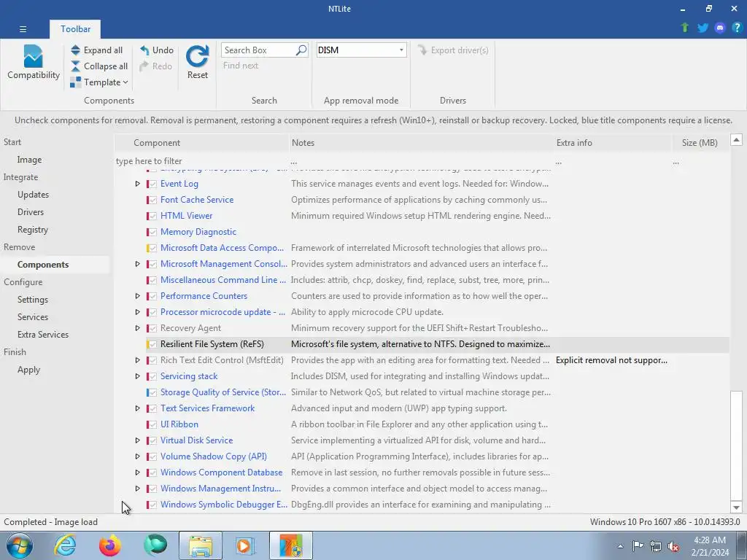Image resolution: width=747 pixels, height=560 pixels.
Task: Expand the Servicing stack node
Action: tap(137, 376)
